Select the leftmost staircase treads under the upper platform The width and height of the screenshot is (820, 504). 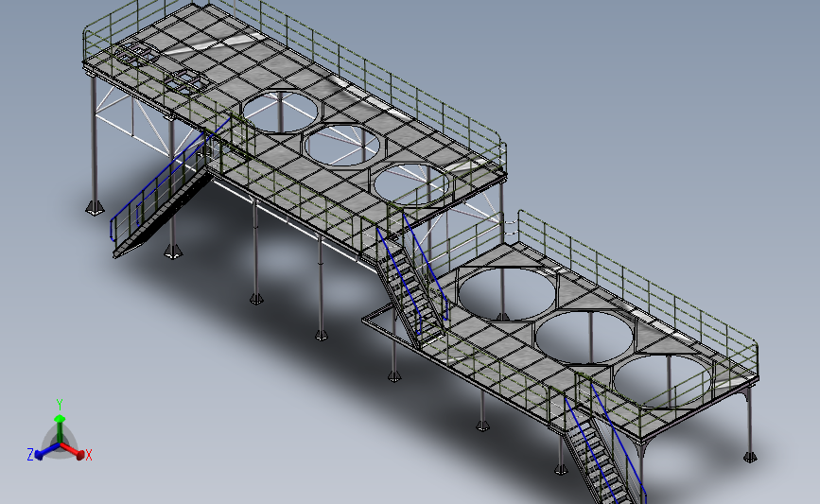point(164,214)
